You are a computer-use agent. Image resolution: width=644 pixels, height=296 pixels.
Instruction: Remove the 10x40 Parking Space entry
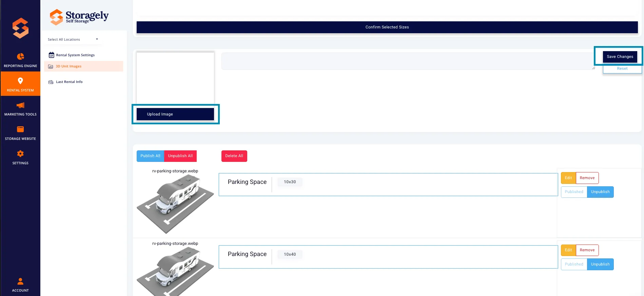click(x=587, y=250)
